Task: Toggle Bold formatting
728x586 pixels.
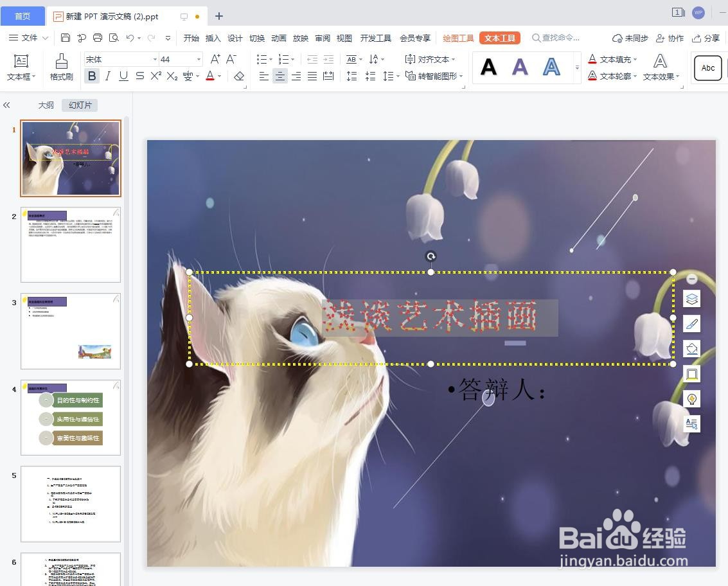Action: [92, 76]
